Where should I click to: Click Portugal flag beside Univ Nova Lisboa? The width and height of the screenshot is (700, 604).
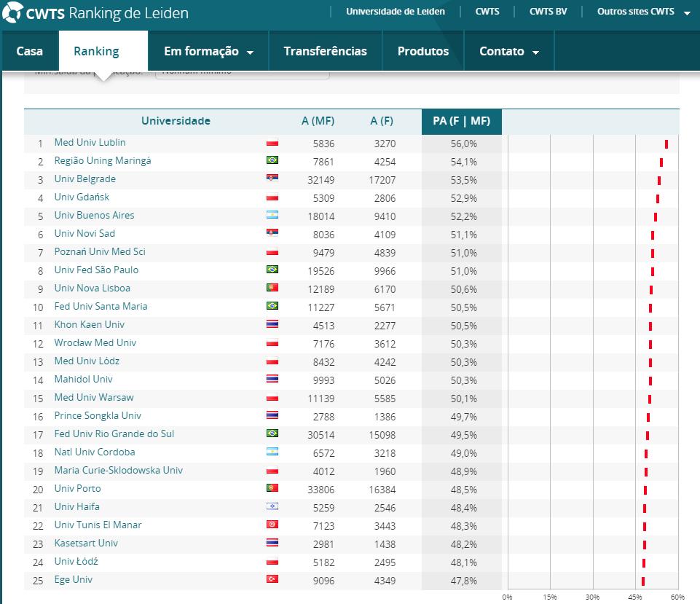point(272,289)
